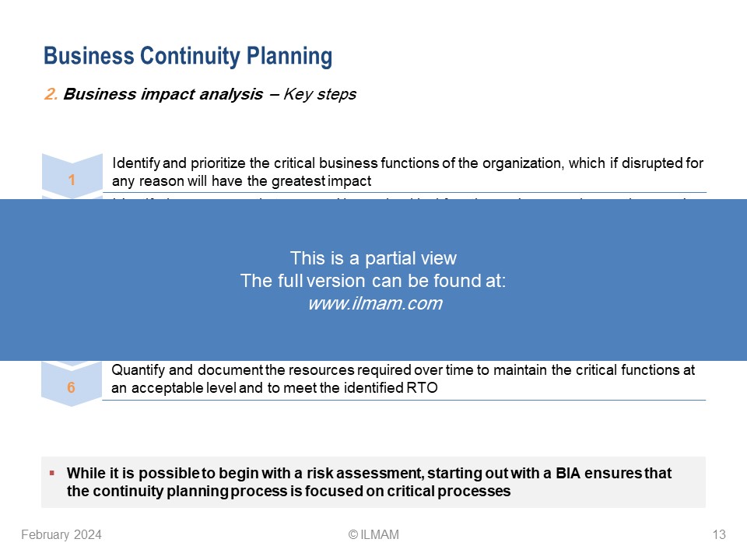Viewport: 747px width, 560px height.
Task: Click the Business impact analysis subtitle
Action: pos(200,94)
